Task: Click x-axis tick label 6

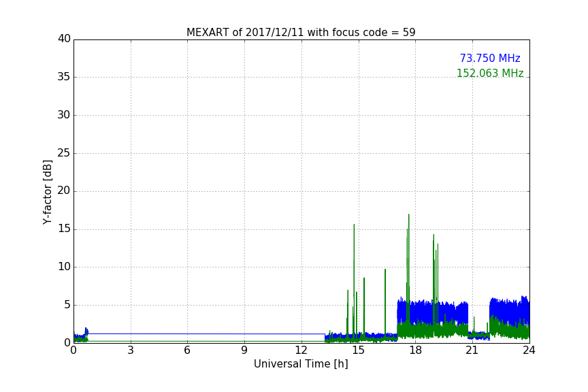Action: click(x=187, y=350)
